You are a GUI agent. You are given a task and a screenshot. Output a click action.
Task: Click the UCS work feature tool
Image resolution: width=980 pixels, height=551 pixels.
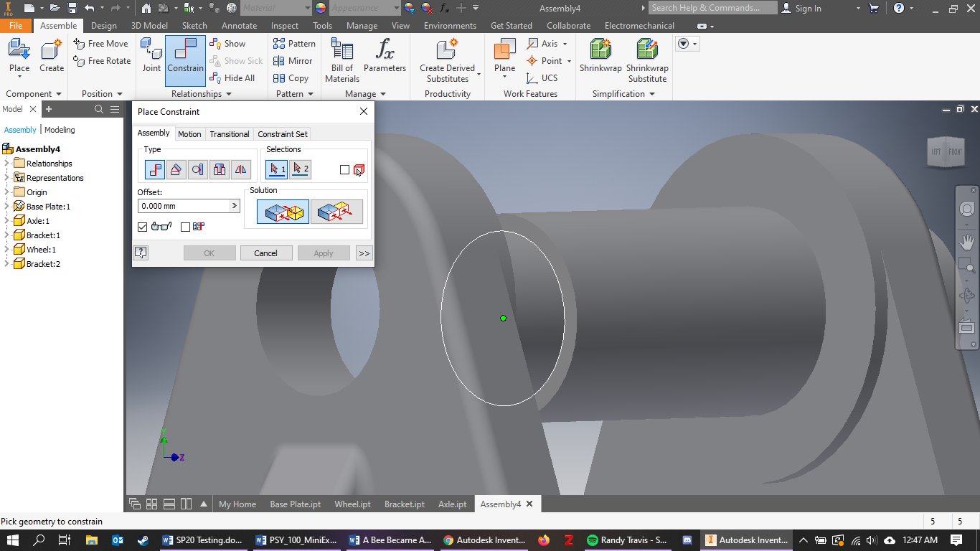click(x=542, y=78)
